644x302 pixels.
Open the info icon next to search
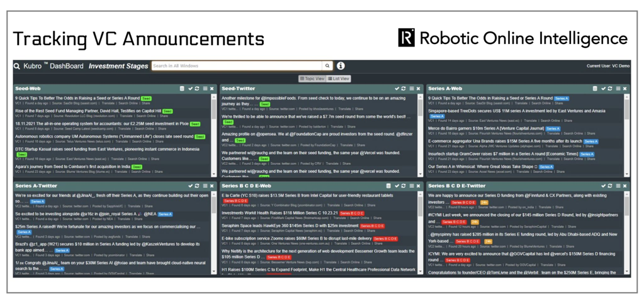[341, 66]
